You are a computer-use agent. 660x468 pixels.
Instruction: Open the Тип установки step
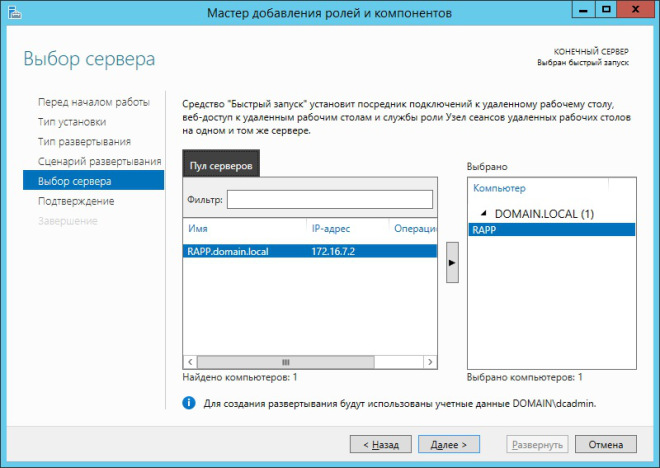[x=72, y=122]
